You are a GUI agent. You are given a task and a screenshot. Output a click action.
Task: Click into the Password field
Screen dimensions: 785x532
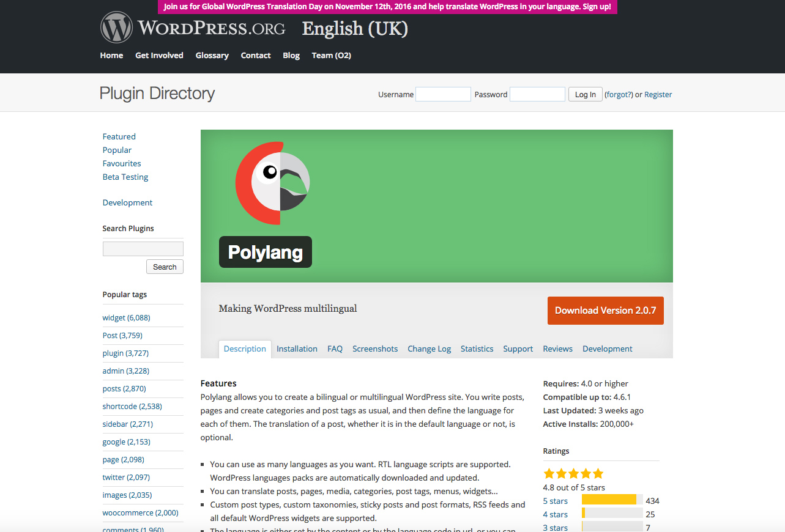(x=537, y=94)
